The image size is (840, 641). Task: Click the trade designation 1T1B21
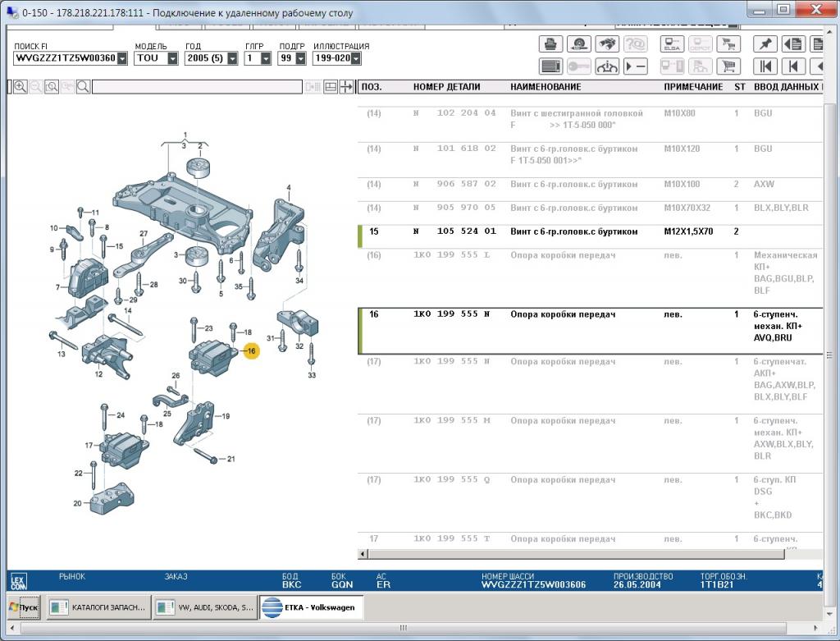[x=716, y=584]
